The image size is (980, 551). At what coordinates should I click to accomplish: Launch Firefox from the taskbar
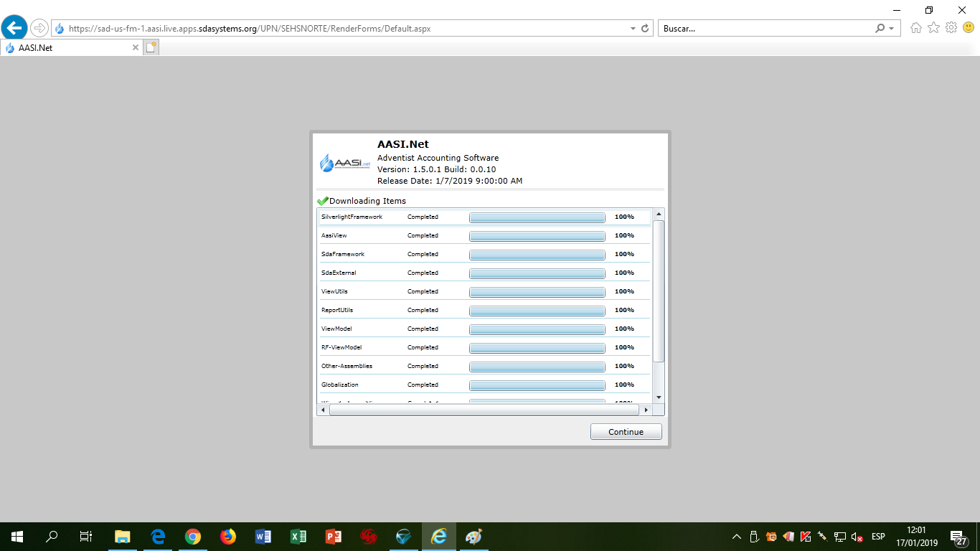pyautogui.click(x=228, y=536)
